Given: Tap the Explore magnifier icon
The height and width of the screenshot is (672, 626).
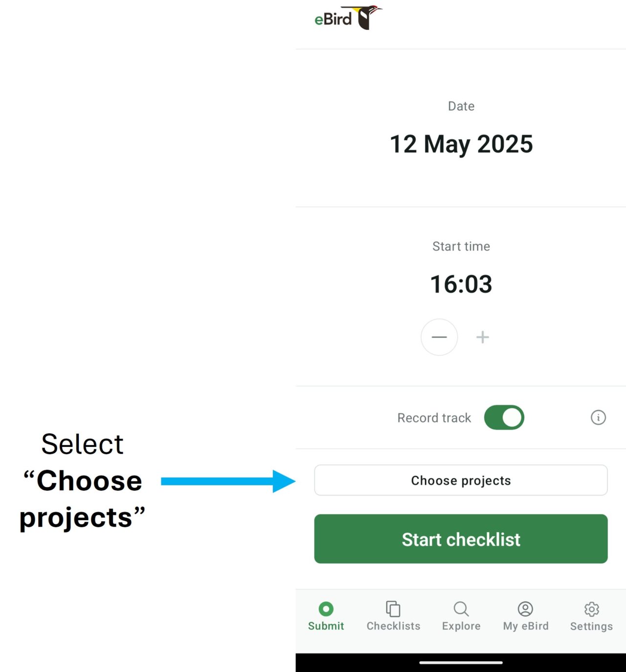Looking at the screenshot, I should [x=461, y=609].
